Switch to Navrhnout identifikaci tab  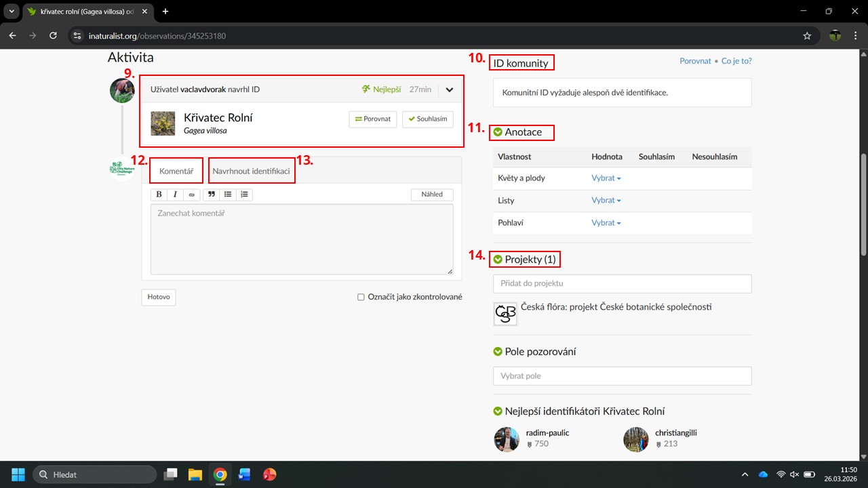251,171
